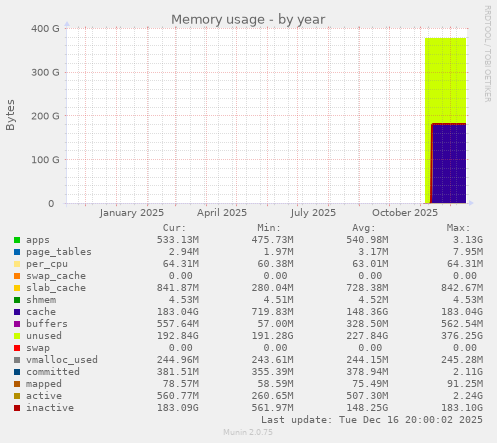Click the apps max value 3.13G
Viewport: 497px width, 443px height.
coord(468,240)
